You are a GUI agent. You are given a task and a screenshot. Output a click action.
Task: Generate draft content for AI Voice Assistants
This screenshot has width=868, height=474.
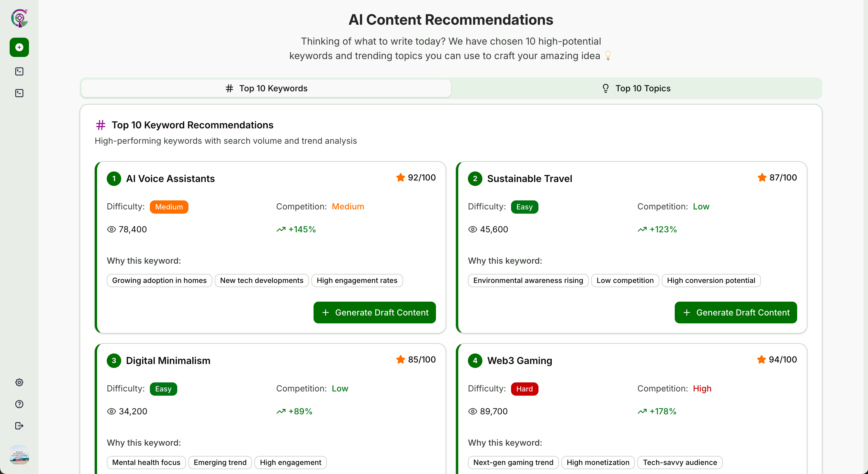374,312
